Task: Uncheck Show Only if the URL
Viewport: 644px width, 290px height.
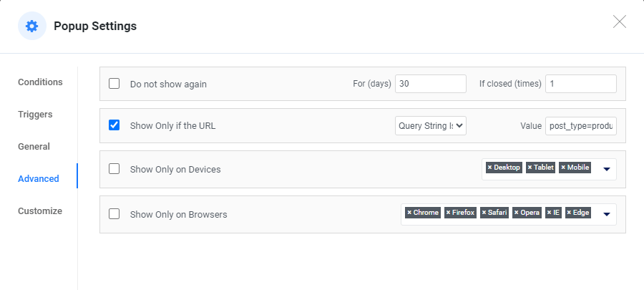Action: point(114,125)
